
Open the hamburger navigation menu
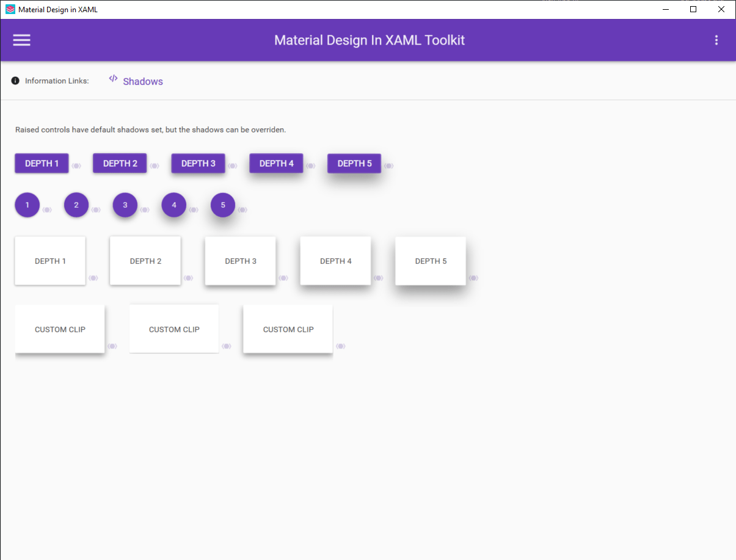(22, 40)
